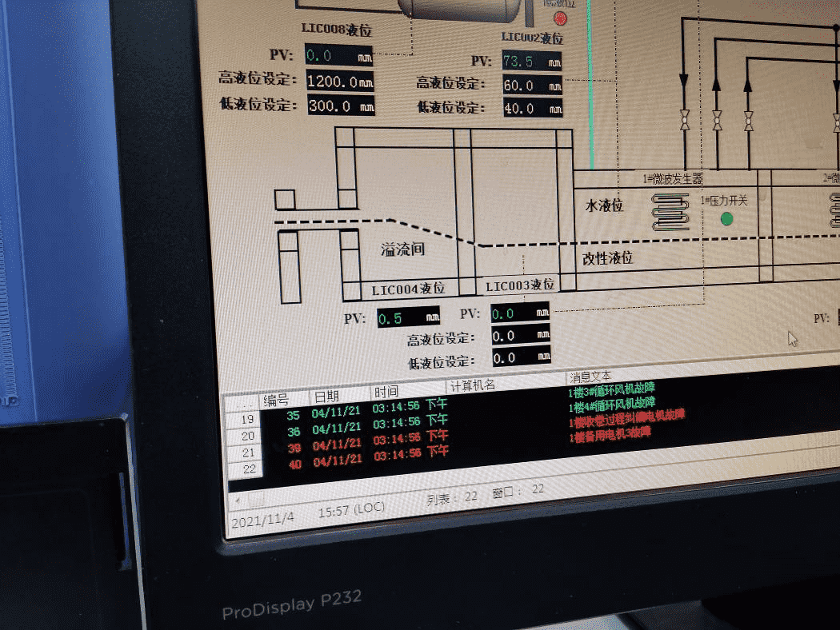This screenshot has height=630, width=840.
Task: Select LIC008 PV value field 0.0
Action: coord(338,56)
